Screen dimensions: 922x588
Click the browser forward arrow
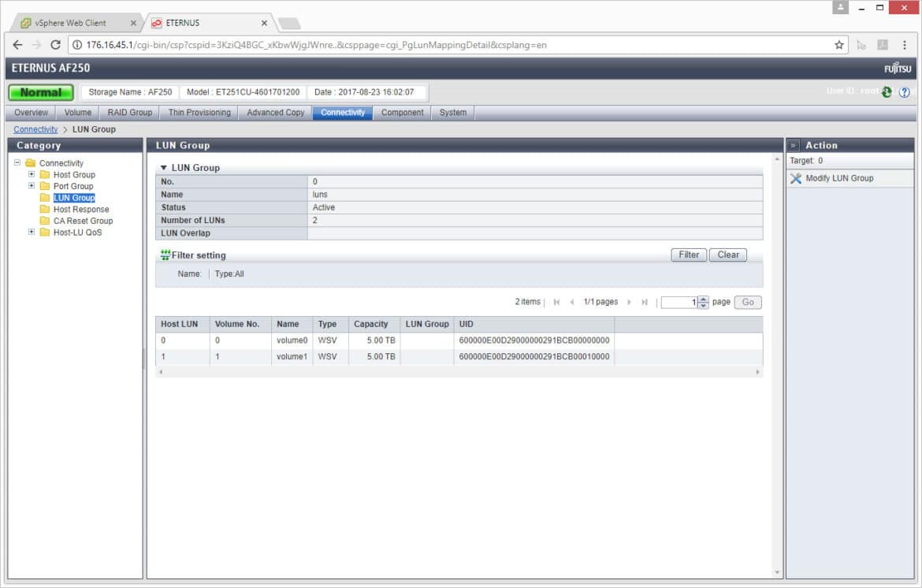tap(36, 45)
